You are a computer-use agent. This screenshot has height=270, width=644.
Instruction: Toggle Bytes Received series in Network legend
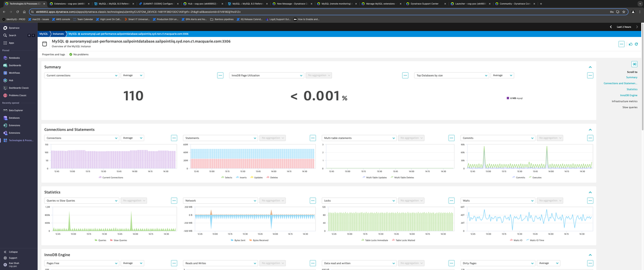pos(259,240)
